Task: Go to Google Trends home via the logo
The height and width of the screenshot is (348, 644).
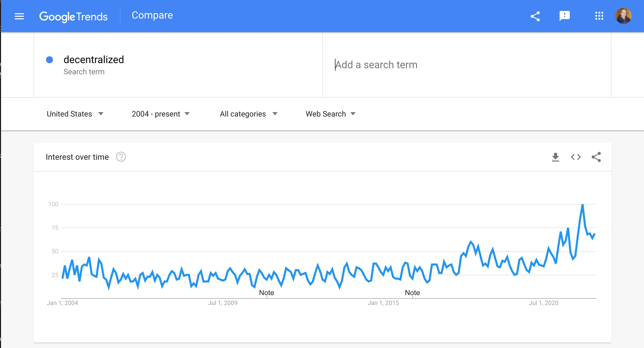Action: [x=73, y=16]
